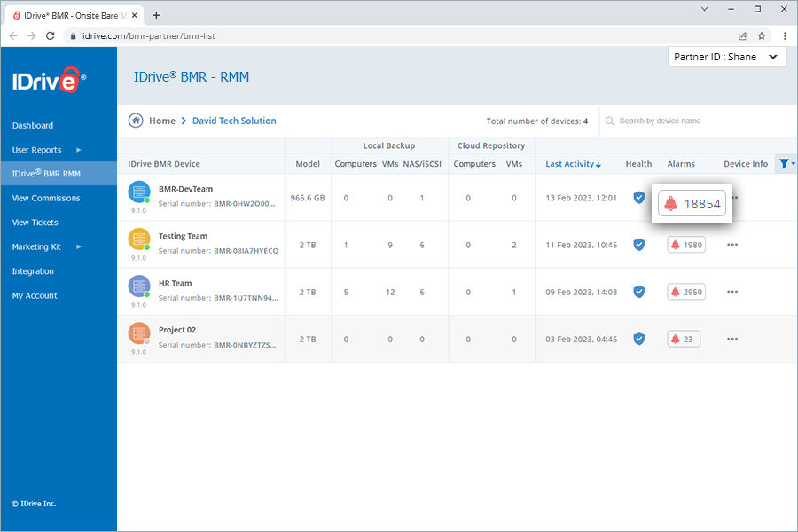Click last activity 11 Feb 2023, 10:45

pos(581,245)
